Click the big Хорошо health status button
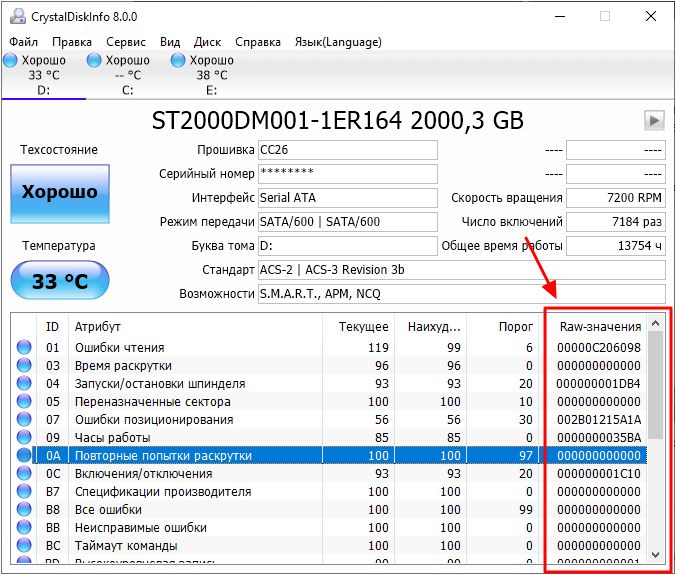This screenshot has width=676, height=575. [60, 194]
